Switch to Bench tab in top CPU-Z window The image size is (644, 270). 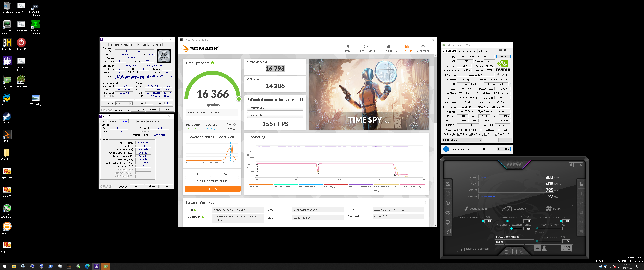(x=151, y=45)
